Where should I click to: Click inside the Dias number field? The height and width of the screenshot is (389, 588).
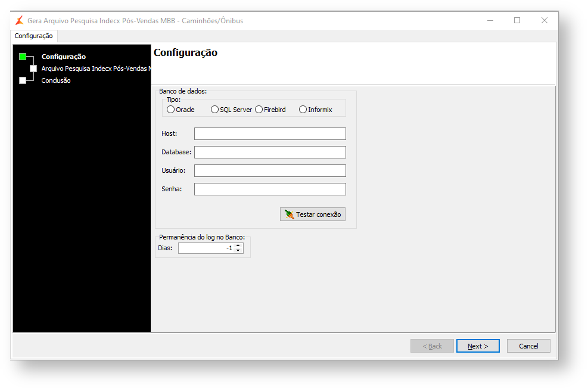coord(206,248)
